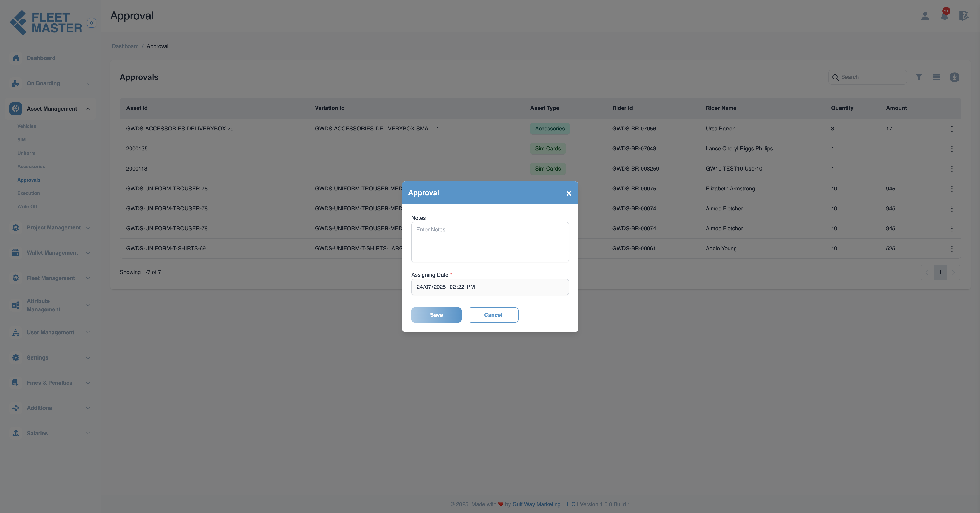
Task: Close the Approval dialog with X
Action: pos(569,193)
